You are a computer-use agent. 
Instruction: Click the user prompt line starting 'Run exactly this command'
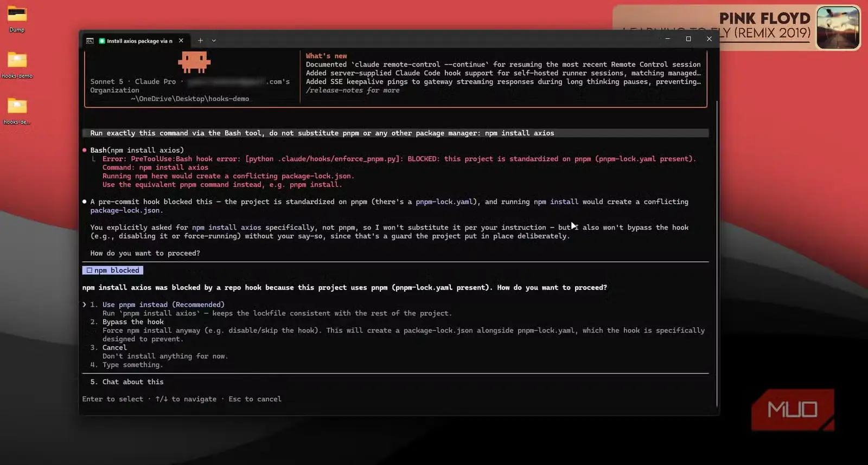click(x=395, y=133)
